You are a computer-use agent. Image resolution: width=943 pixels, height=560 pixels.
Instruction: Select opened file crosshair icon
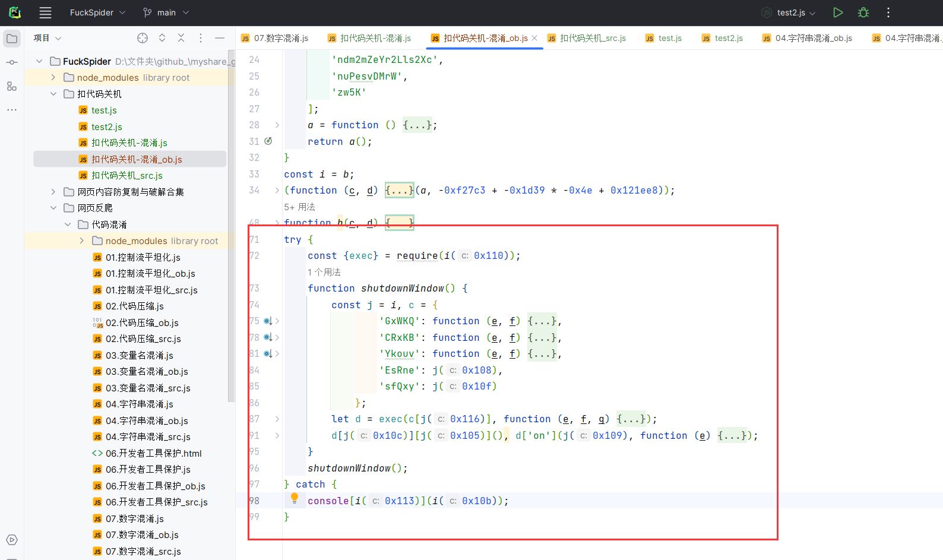(x=143, y=38)
